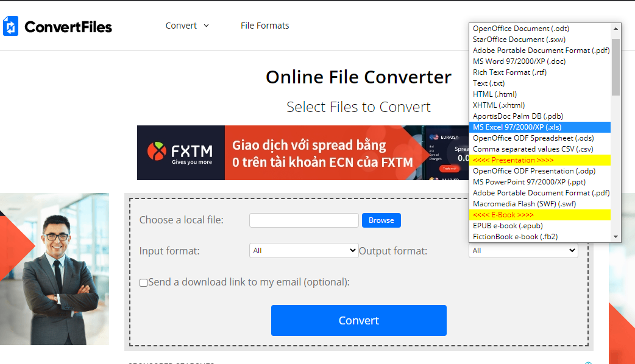Open the FXTM advertisement banner
Image resolution: width=635 pixels, height=364 pixels.
[303, 153]
